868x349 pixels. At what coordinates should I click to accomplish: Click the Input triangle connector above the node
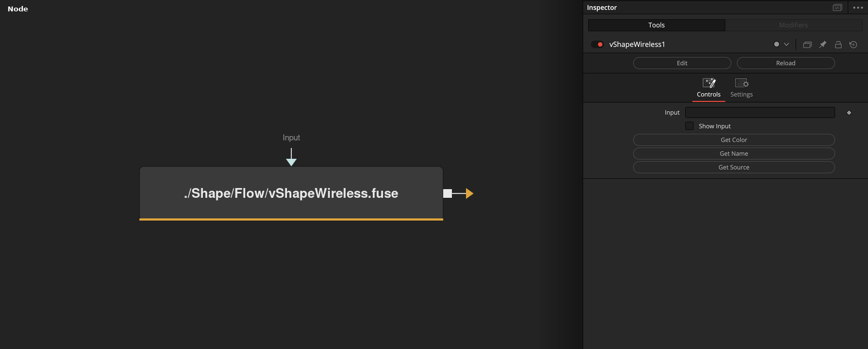click(x=291, y=162)
